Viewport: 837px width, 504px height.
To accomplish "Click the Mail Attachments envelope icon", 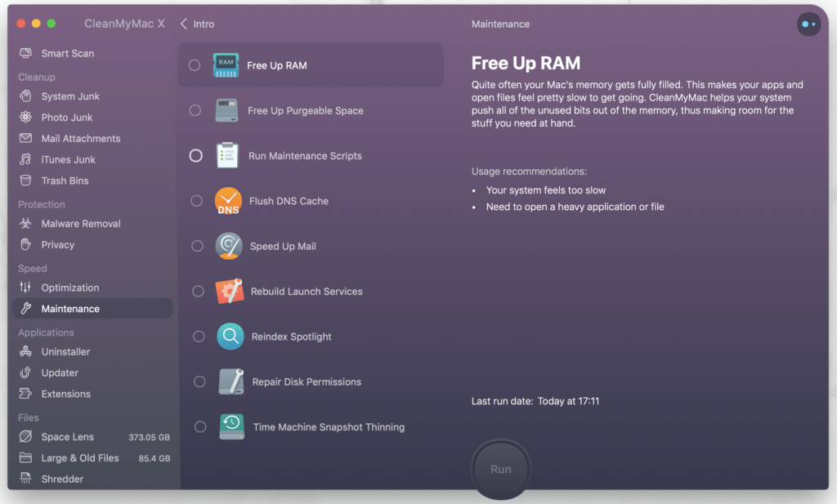I will point(25,138).
